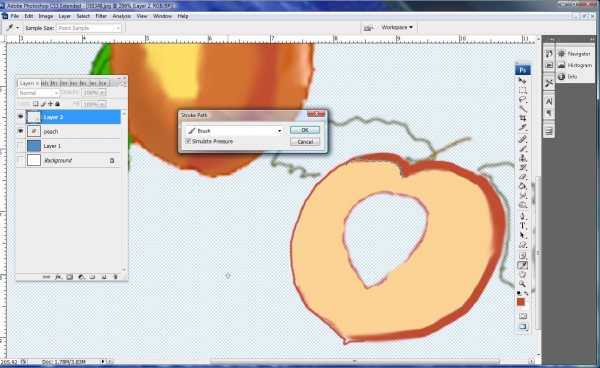This screenshot has width=600, height=368.
Task: Select the Eraser tool
Action: click(x=522, y=177)
